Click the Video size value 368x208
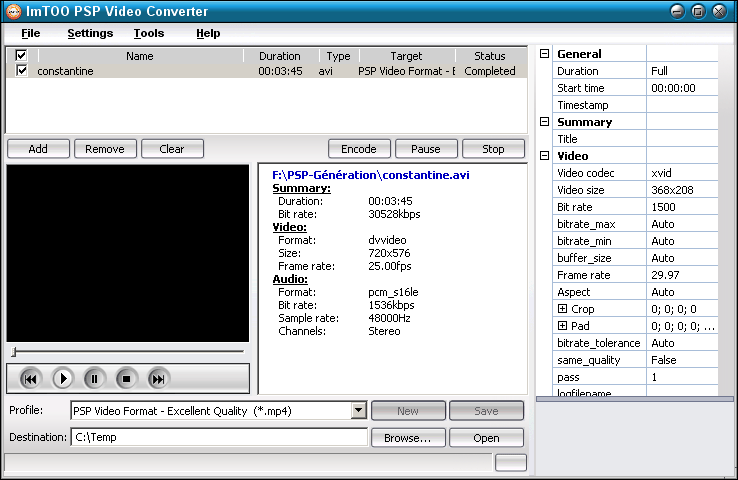738x480 pixels. pyautogui.click(x=682, y=190)
